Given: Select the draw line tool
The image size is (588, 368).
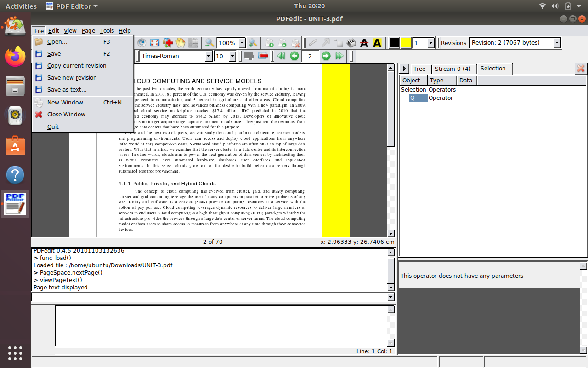Looking at the screenshot, I should tap(314, 43).
